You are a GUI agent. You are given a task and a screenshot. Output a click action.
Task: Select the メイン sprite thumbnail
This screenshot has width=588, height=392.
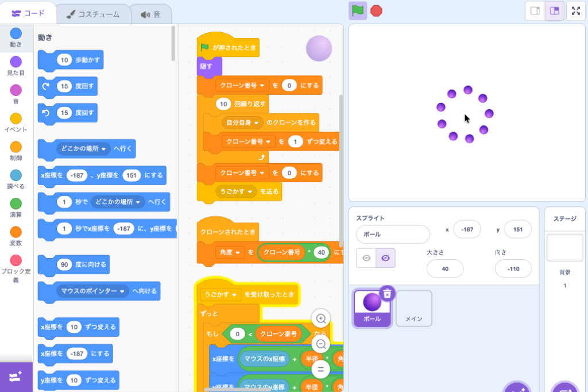tap(413, 309)
